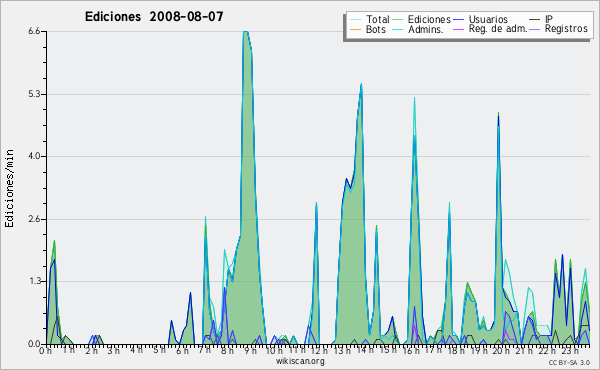The height and width of the screenshot is (370, 600).
Task: Click the '20 h' x-axis label
Action: coord(502,351)
